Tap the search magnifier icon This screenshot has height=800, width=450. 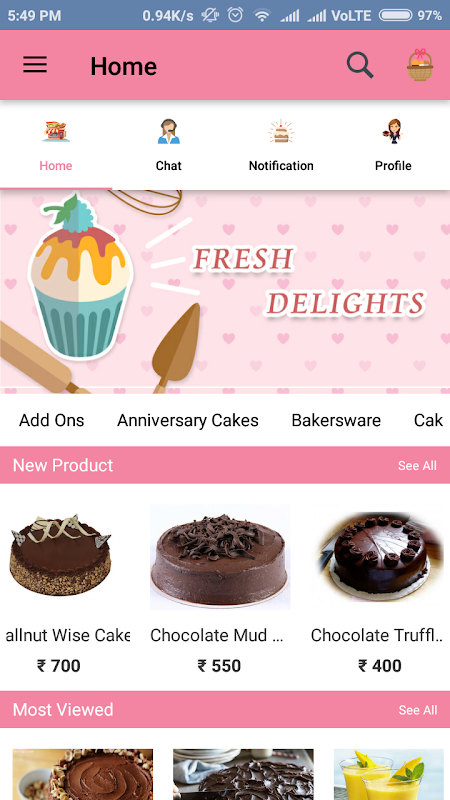pyautogui.click(x=360, y=65)
